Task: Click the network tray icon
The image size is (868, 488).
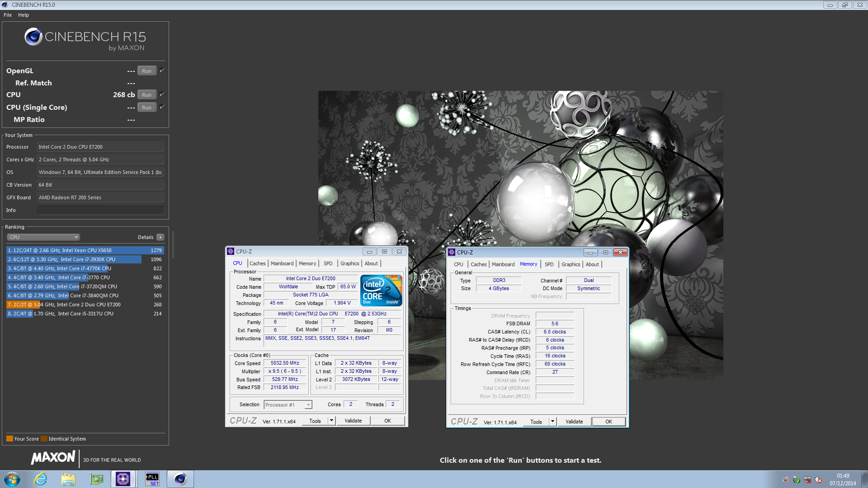Action: coord(807,480)
